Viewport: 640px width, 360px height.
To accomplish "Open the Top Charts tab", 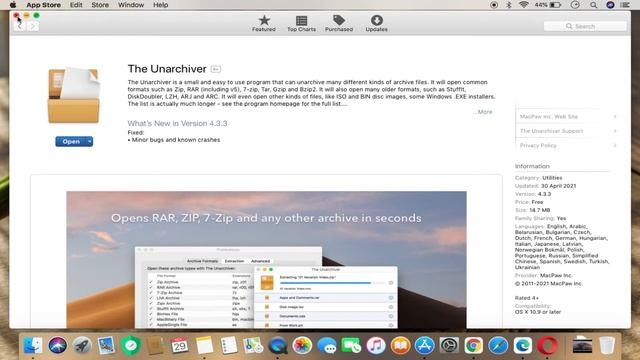I will [301, 23].
